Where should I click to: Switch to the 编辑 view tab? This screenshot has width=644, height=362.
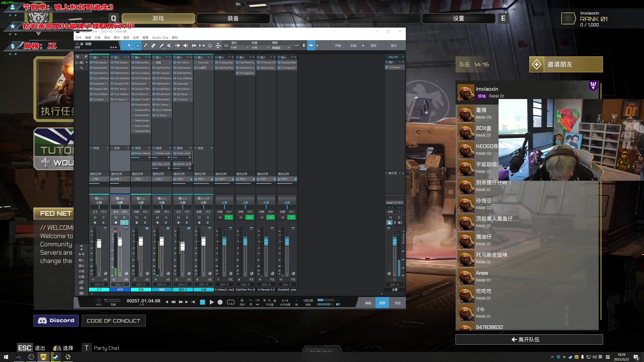(x=368, y=303)
